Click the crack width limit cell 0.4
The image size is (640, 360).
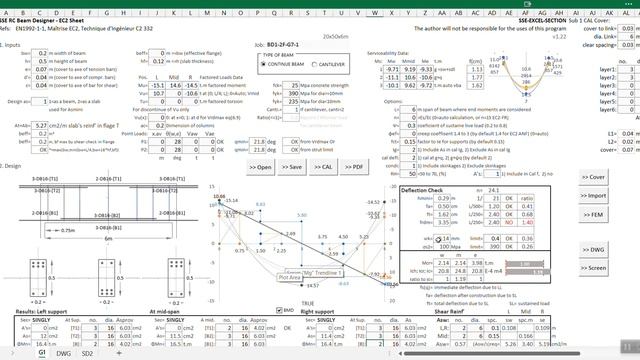492,238
